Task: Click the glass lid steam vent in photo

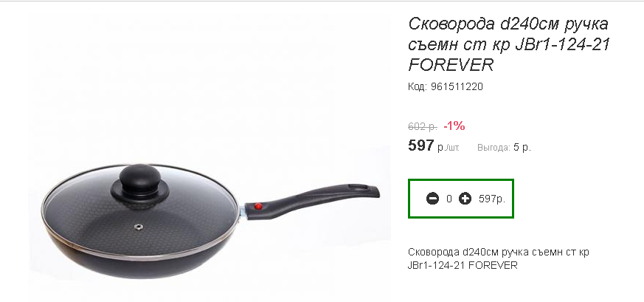Action: pos(139,227)
